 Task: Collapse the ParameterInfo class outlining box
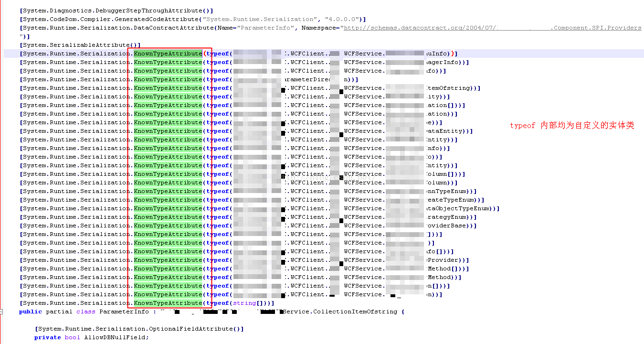tap(1, 312)
